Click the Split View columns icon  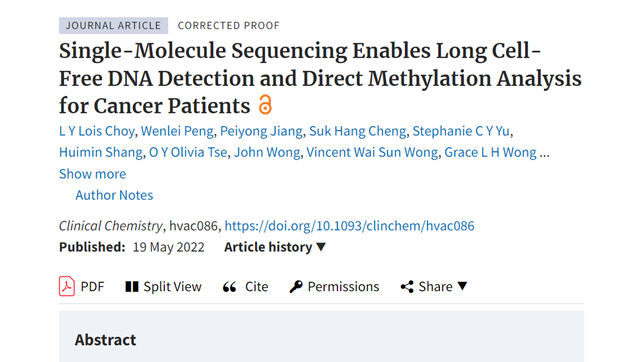click(x=132, y=287)
